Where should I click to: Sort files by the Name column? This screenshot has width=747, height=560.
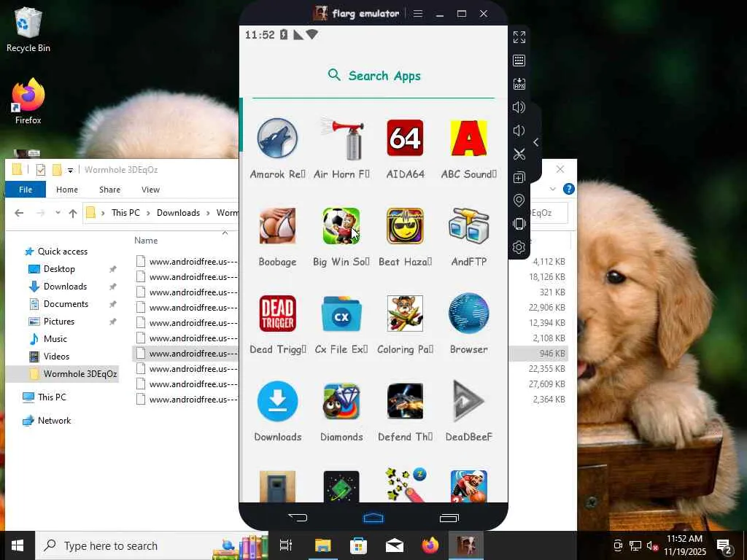tap(146, 241)
